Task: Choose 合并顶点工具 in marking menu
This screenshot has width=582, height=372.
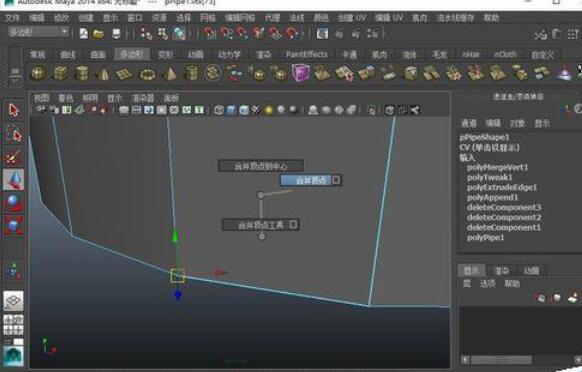Action: [x=256, y=225]
